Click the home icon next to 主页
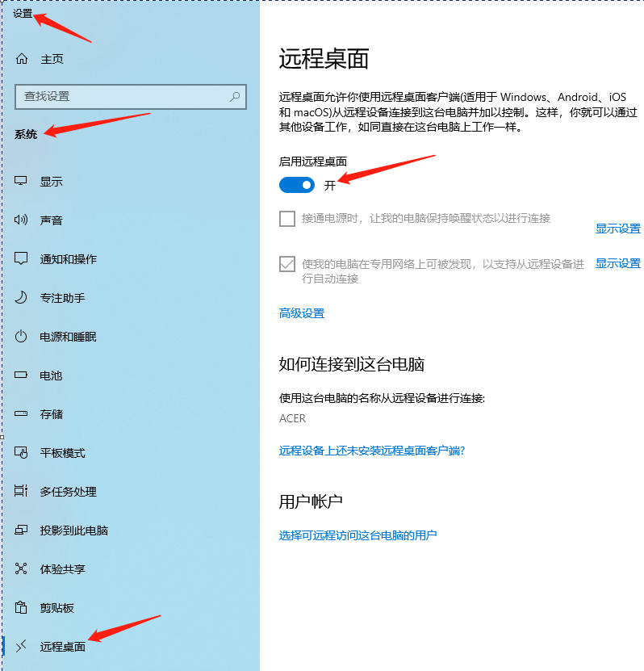Image resolution: width=644 pixels, height=671 pixels. (x=21, y=59)
